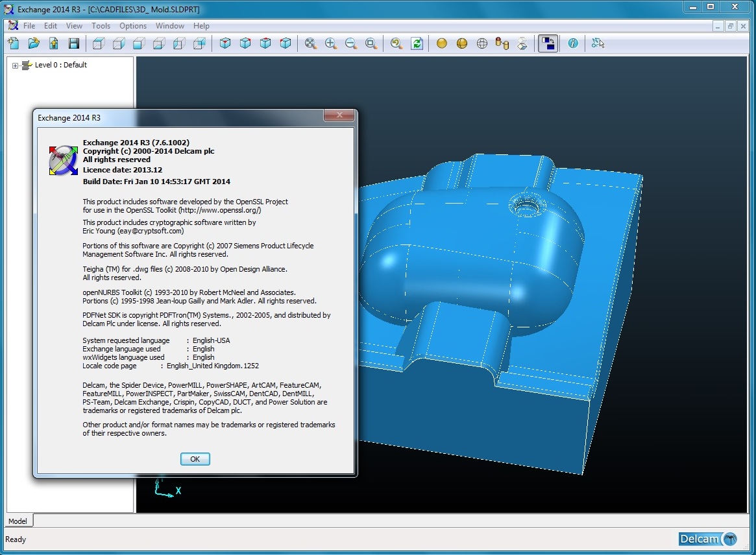Choose isometric view with red front corner
This screenshot has height=555, width=756.
pyautogui.click(x=225, y=43)
